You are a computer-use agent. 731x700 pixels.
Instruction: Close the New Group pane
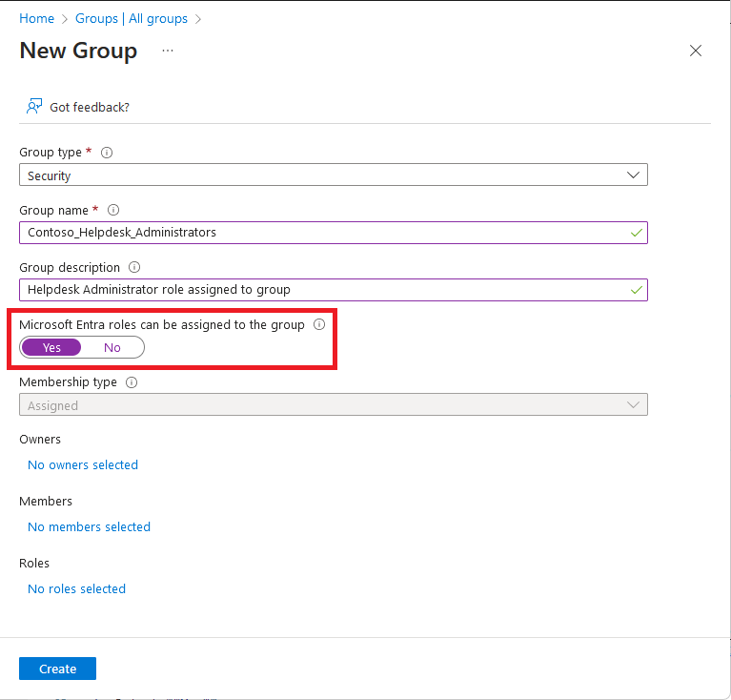pyautogui.click(x=695, y=51)
